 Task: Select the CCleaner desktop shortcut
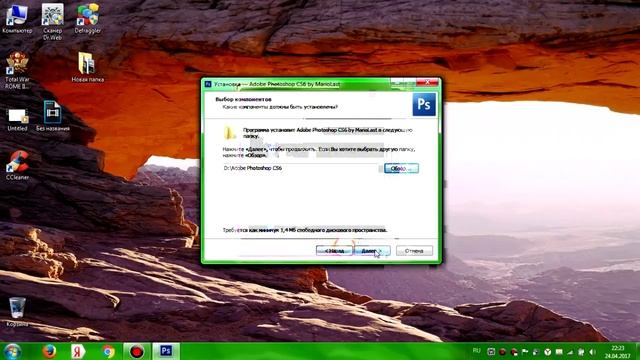point(17,165)
